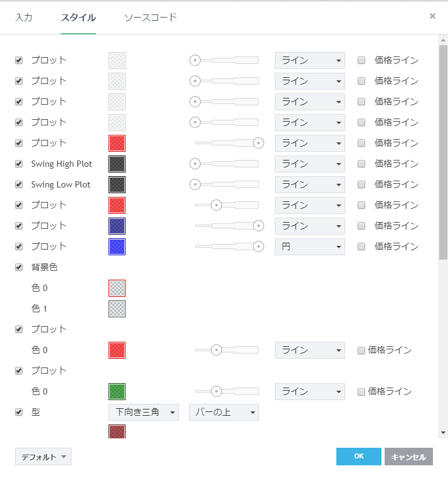
Task: Open Swing High Plot color swatch
Action: (117, 164)
